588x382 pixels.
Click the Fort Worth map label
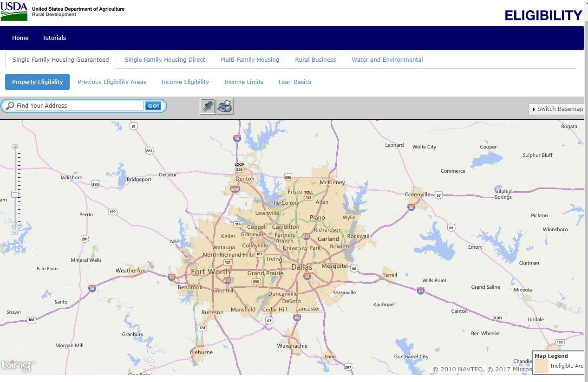(x=210, y=272)
